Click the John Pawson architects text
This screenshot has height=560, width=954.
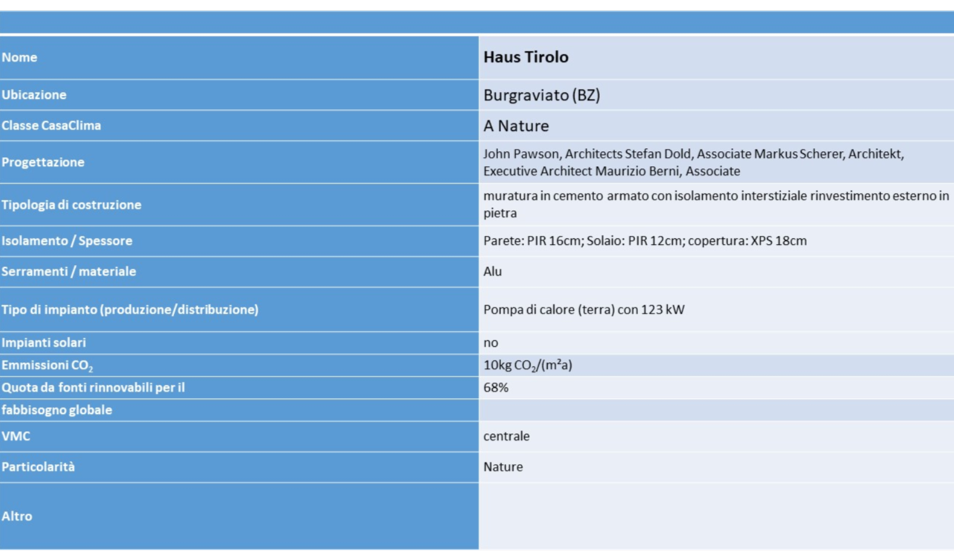point(693,162)
